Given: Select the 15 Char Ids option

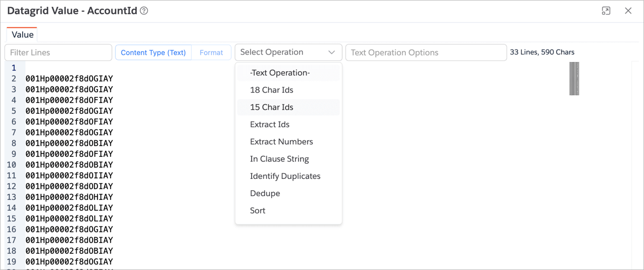Looking at the screenshot, I should (272, 107).
